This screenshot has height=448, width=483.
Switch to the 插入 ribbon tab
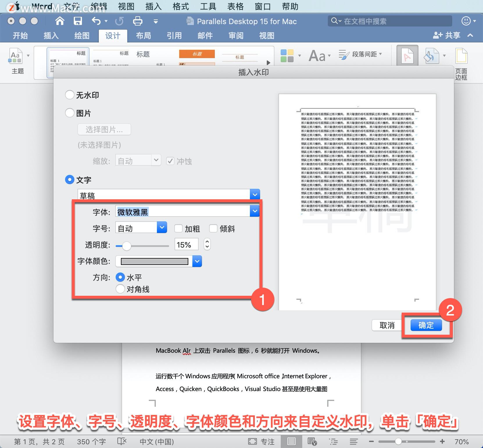pyautogui.click(x=50, y=35)
